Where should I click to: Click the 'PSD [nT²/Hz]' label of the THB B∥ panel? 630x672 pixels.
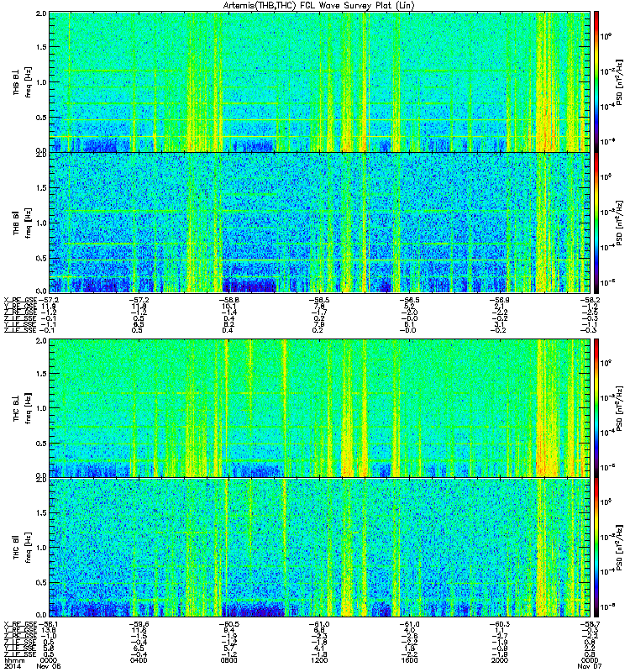(619, 223)
